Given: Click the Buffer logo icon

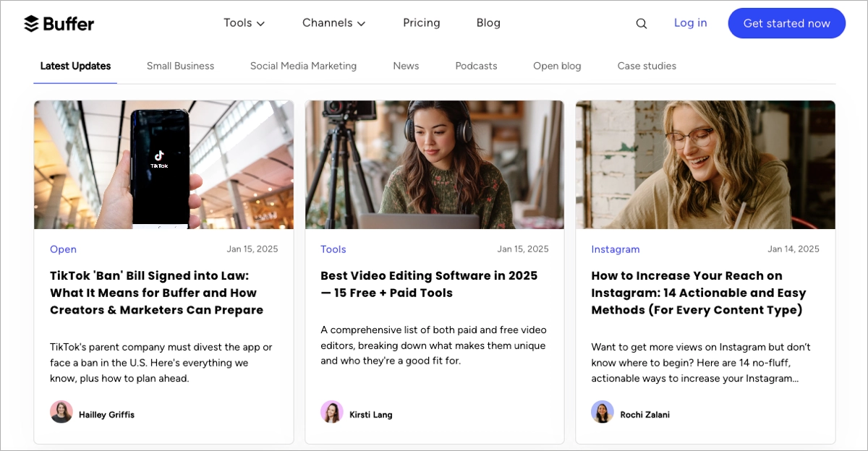Looking at the screenshot, I should pyautogui.click(x=31, y=24).
